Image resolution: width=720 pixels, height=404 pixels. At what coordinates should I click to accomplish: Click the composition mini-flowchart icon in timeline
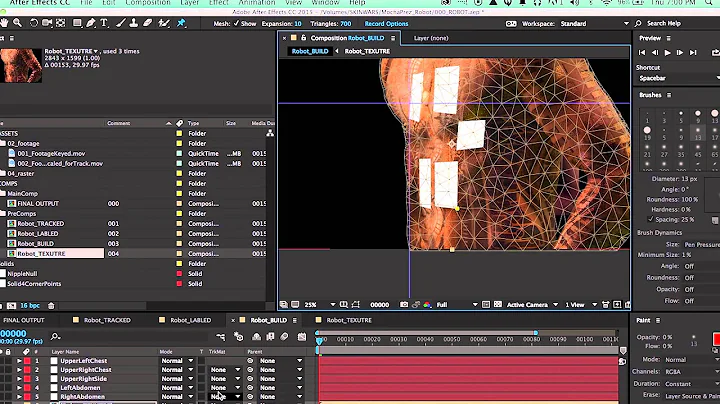tap(221, 337)
